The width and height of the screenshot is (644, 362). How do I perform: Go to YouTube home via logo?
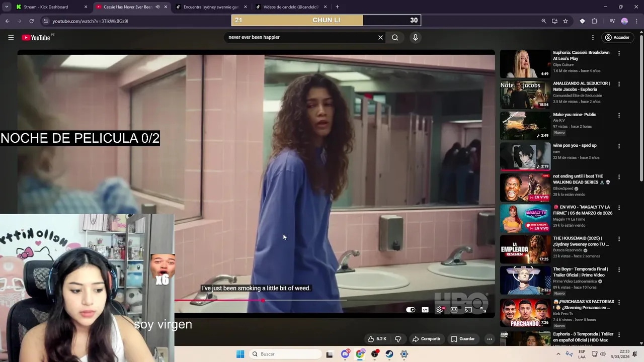coord(36,37)
